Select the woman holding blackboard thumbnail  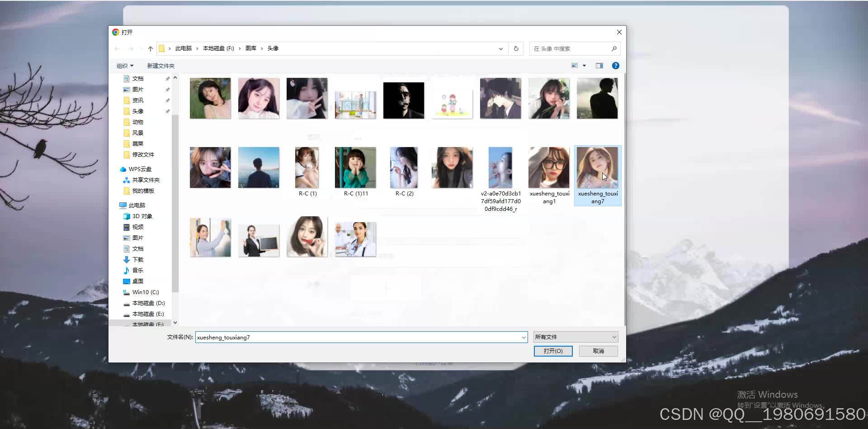pyautogui.click(x=259, y=240)
